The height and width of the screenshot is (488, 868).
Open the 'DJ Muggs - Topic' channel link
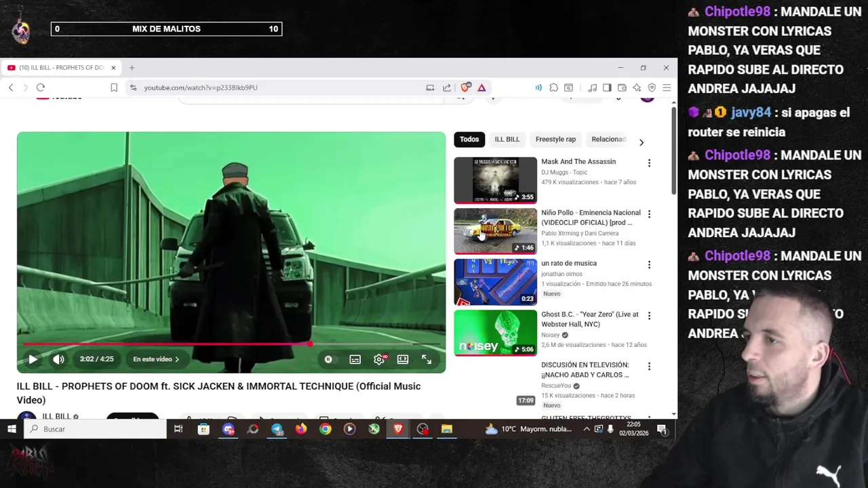coord(564,172)
